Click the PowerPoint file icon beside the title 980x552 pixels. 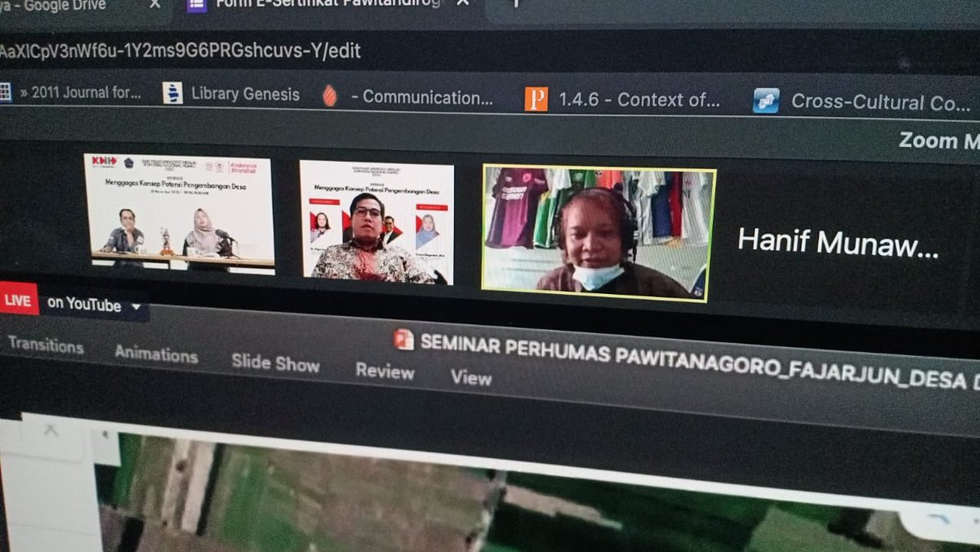(403, 339)
